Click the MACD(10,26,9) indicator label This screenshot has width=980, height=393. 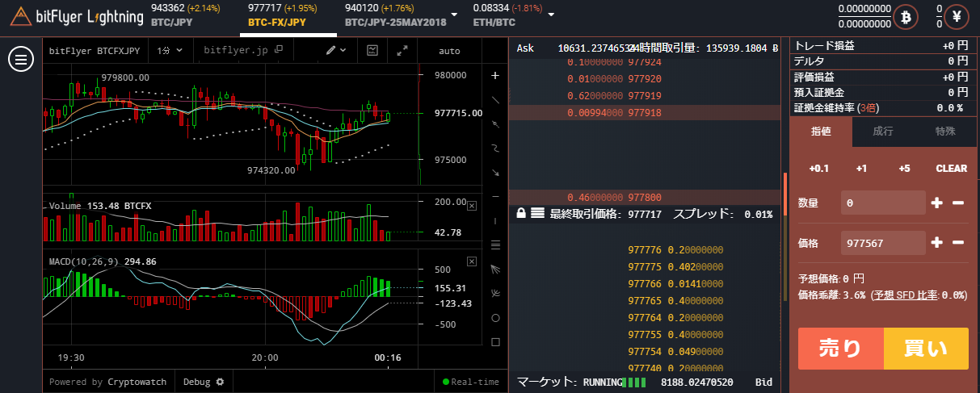[x=103, y=261]
